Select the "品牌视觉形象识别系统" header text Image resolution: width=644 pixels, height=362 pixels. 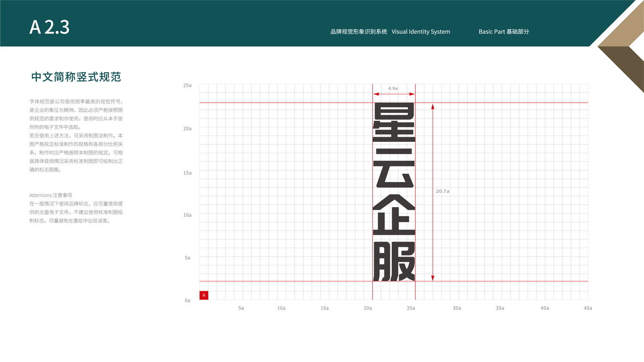[x=359, y=32]
